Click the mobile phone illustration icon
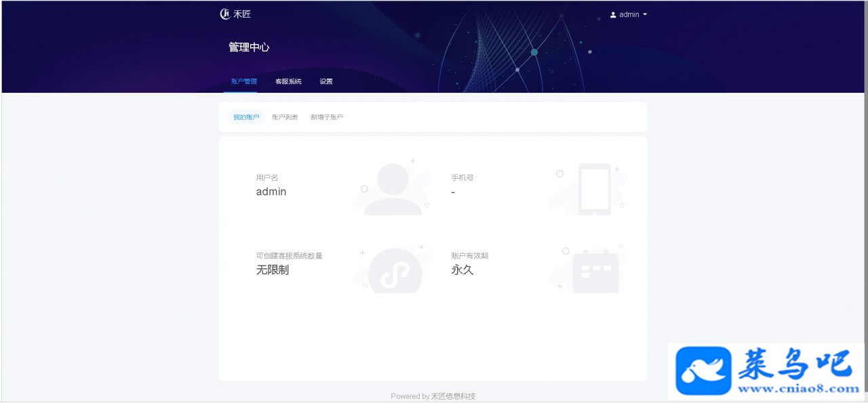 595,190
